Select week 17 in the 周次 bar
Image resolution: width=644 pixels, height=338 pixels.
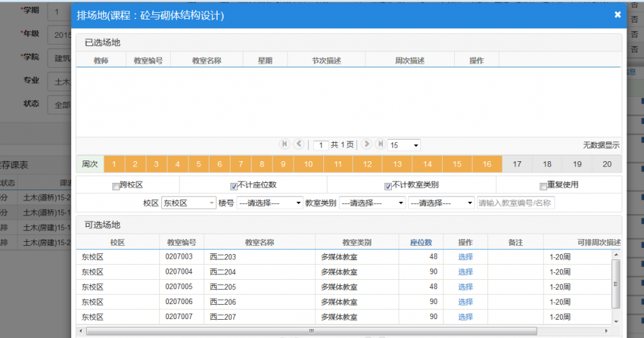tap(517, 164)
